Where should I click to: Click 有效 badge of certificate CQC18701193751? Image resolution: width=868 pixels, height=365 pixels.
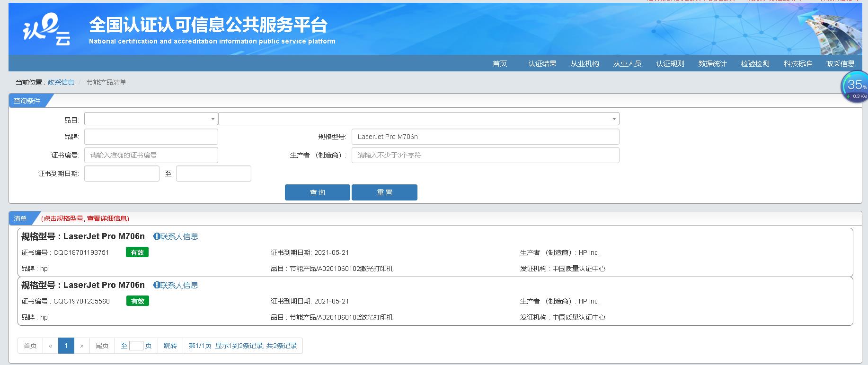click(137, 252)
